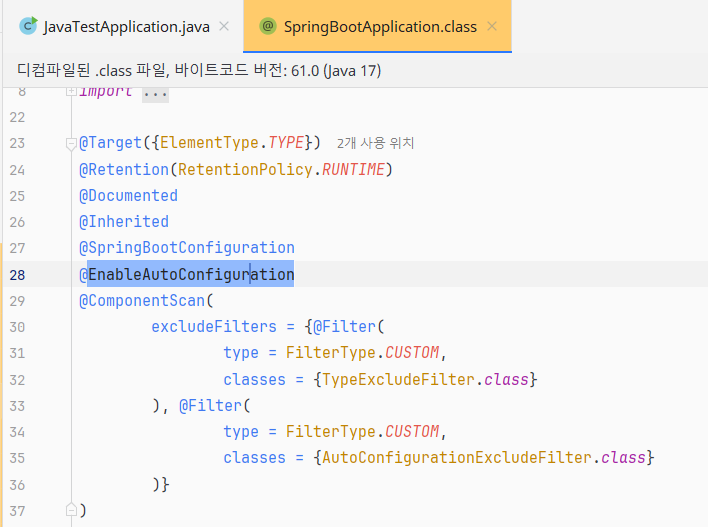Click the type attribute on line 34

tap(241, 432)
